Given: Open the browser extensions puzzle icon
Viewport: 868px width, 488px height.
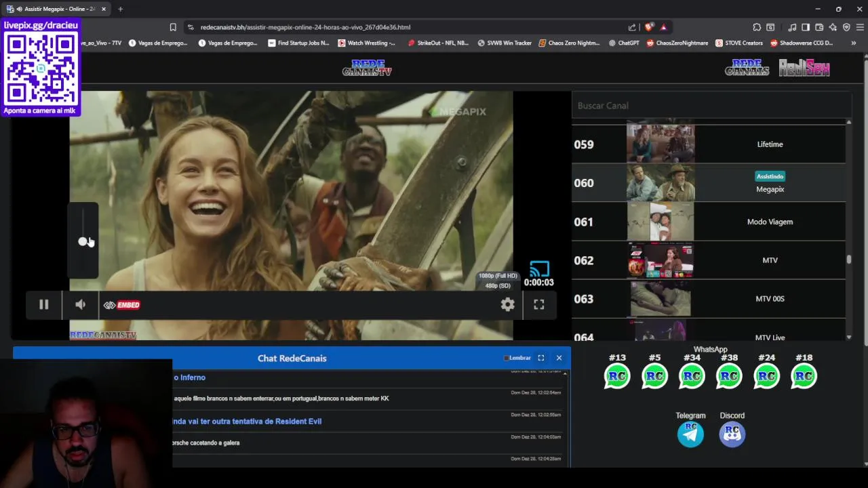Looking at the screenshot, I should pos(757,27).
